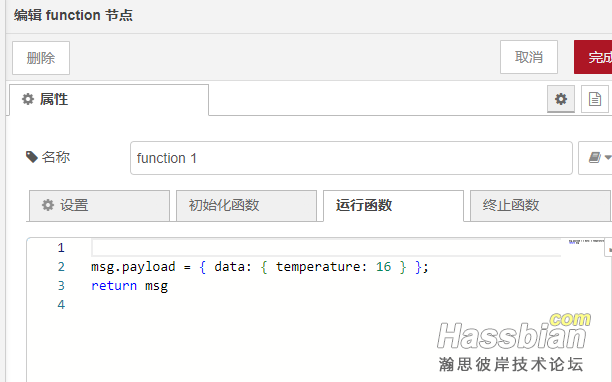This screenshot has height=382, width=612.
Task: Click line number 4 in gutter
Action: click(x=61, y=305)
